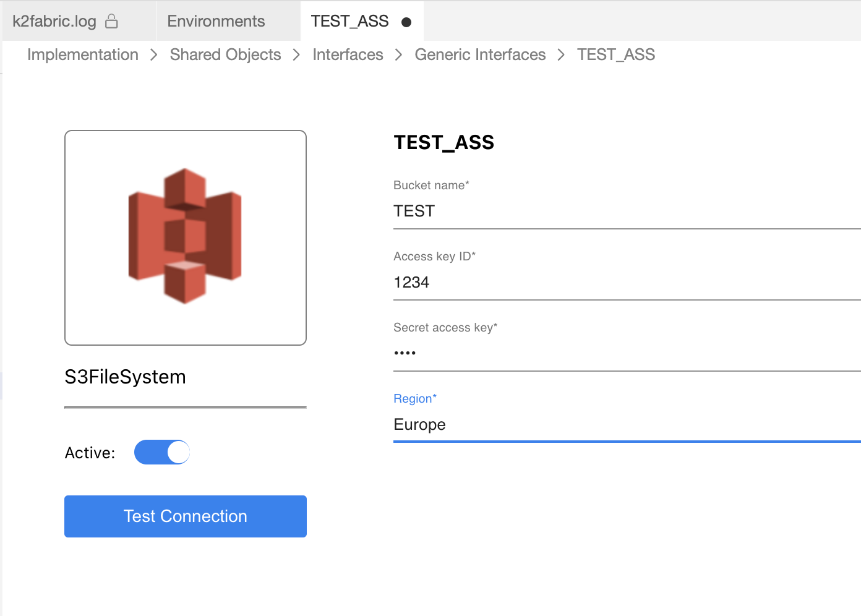The width and height of the screenshot is (861, 616).
Task: Click the S3 bucket logo image
Action: coord(185,236)
